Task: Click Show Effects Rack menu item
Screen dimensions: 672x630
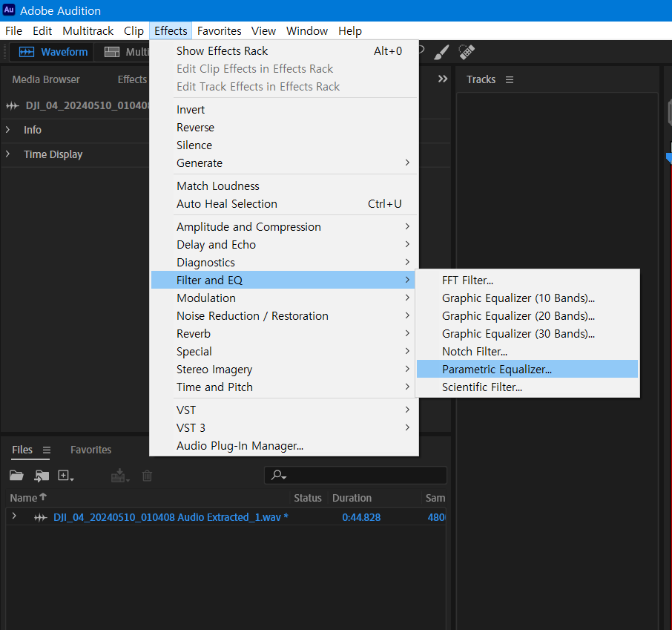Action: (x=284, y=50)
